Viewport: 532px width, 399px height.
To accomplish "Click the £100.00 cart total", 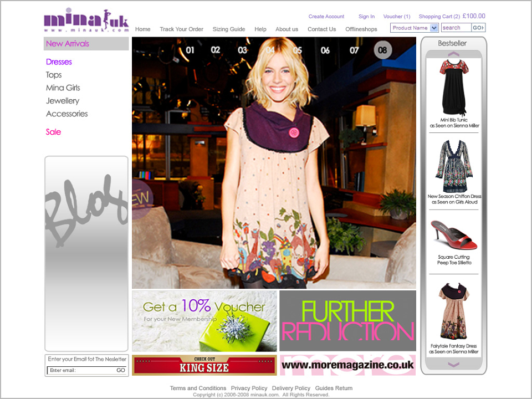I will [x=474, y=16].
